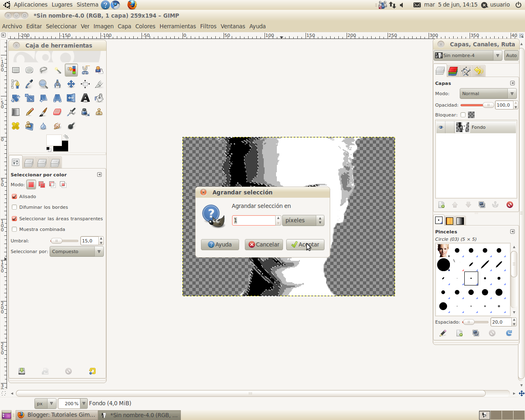Enable the Difuminar los bordes checkbox
This screenshot has height=420, width=525.
14,207
